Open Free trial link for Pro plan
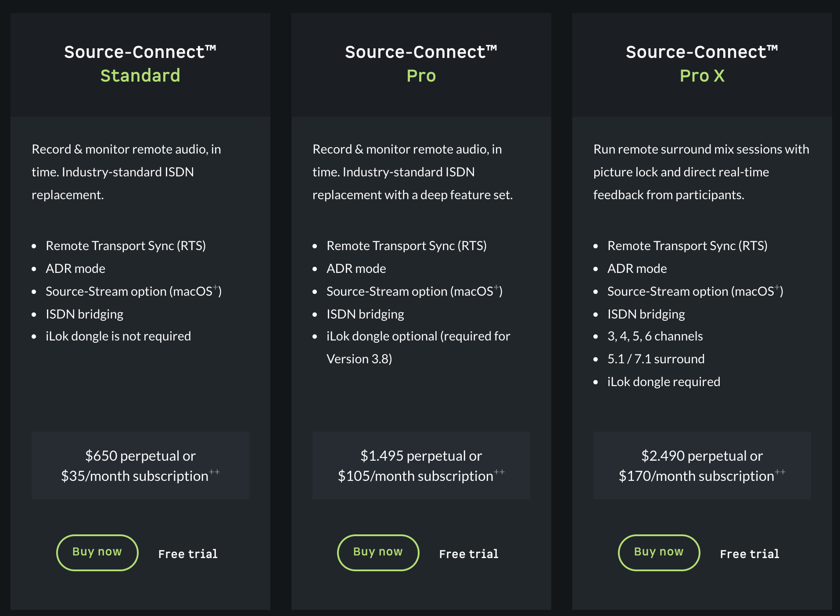 pos(469,554)
